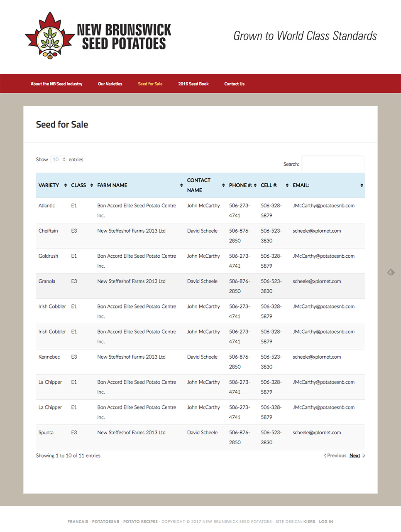
Task: Click the Seed for Sale page heading
Action: [62, 125]
